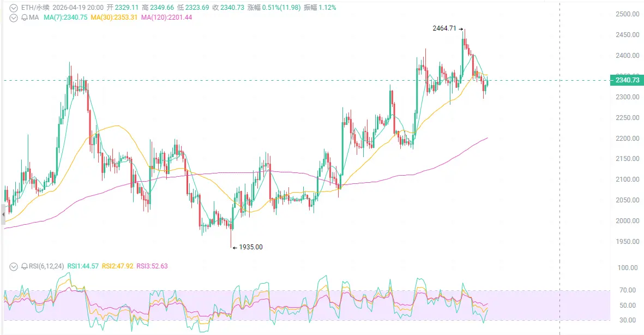Click the 2000.00 price axis label

[x=628, y=221]
